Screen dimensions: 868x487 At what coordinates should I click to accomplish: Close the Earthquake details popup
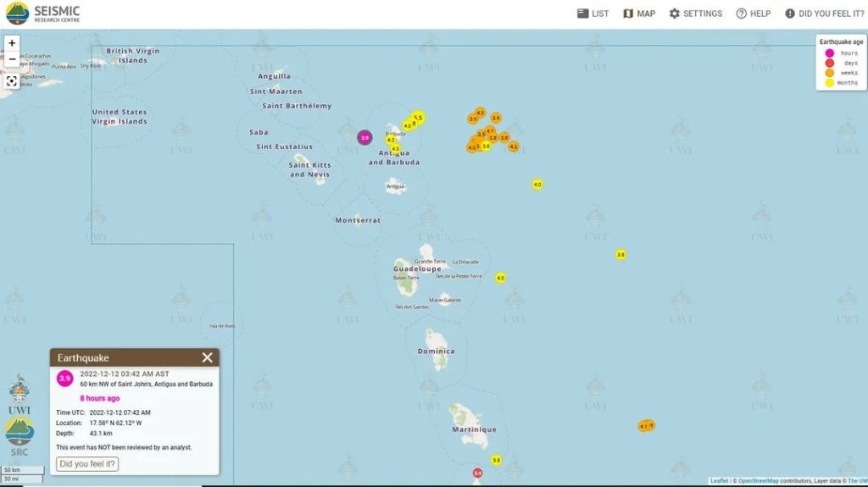(x=207, y=357)
